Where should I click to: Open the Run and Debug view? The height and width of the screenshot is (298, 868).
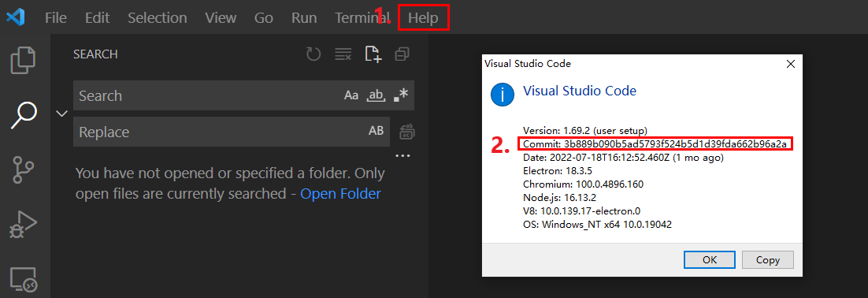[x=24, y=225]
